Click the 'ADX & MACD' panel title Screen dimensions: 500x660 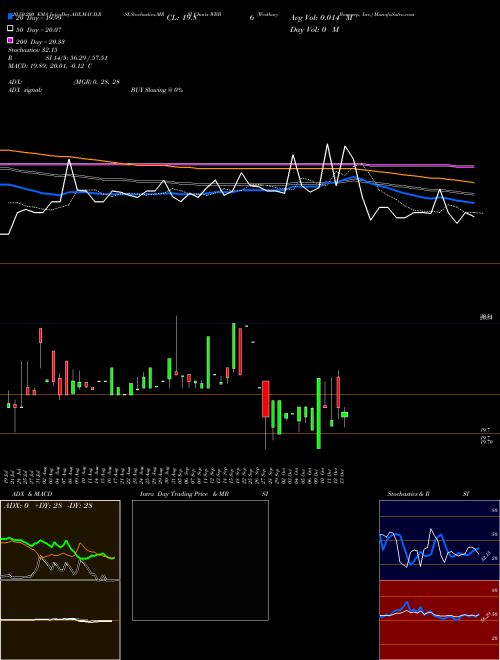tap(32, 494)
